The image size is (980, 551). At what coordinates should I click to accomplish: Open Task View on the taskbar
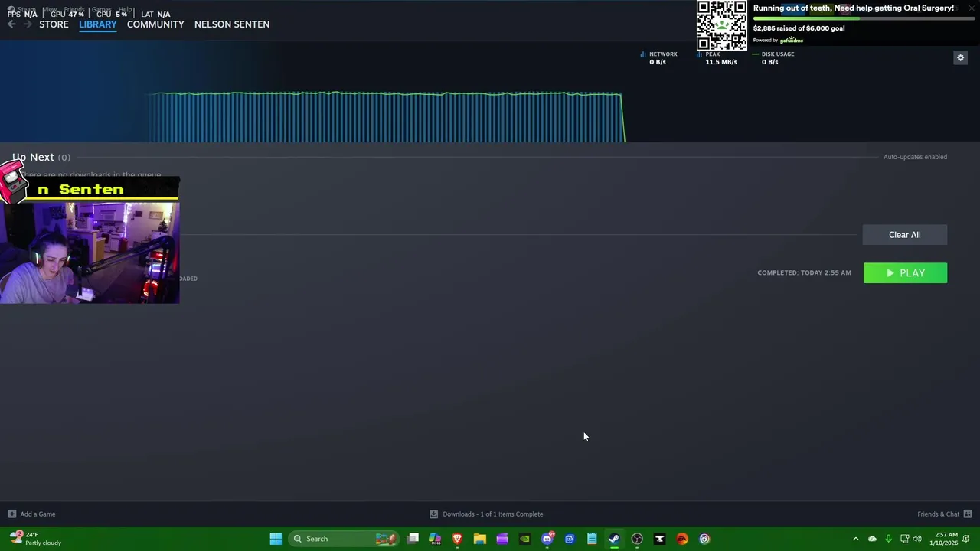pos(413,539)
